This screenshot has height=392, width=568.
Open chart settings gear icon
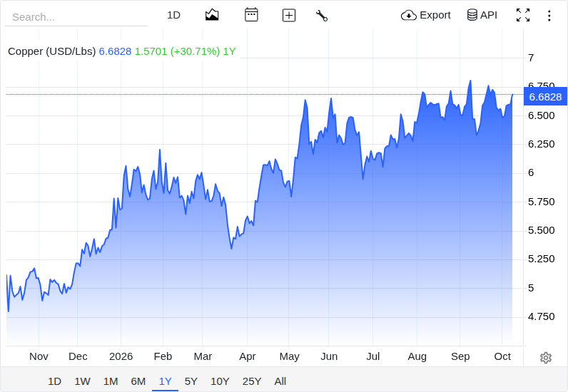click(546, 358)
